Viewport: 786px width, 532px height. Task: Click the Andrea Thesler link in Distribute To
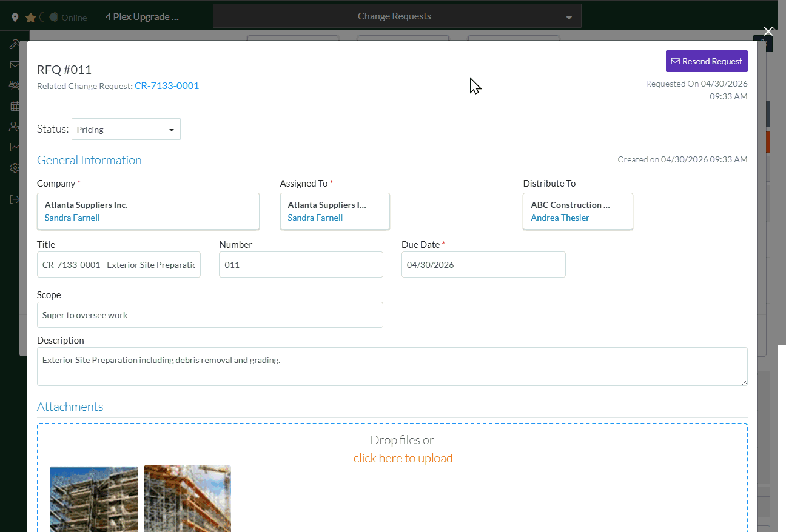coord(560,218)
